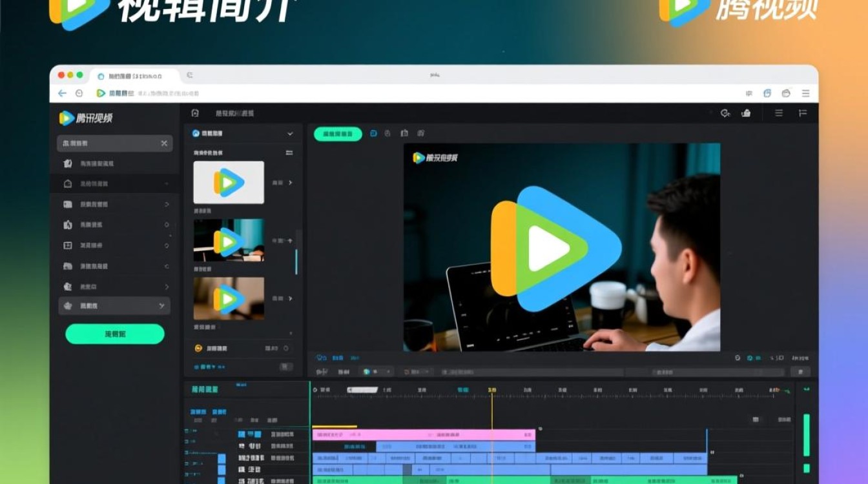
Task: Click the blue icon below preview right
Action: coord(750,358)
